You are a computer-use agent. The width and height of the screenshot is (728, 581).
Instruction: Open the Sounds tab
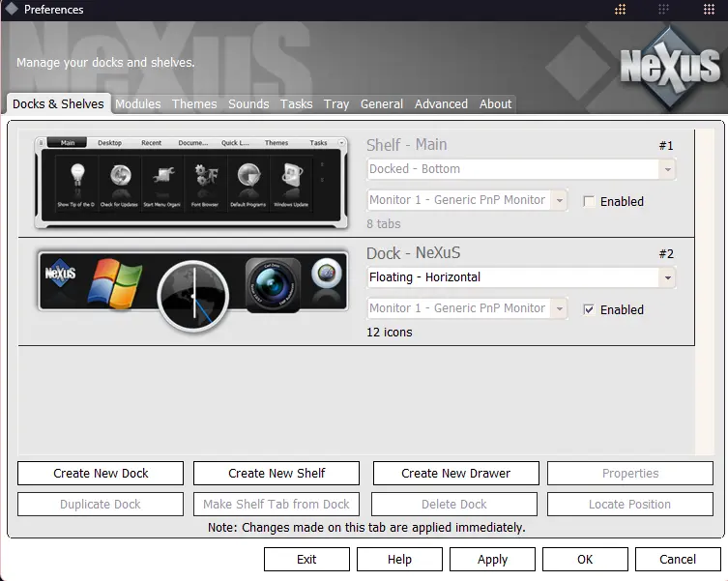click(248, 104)
